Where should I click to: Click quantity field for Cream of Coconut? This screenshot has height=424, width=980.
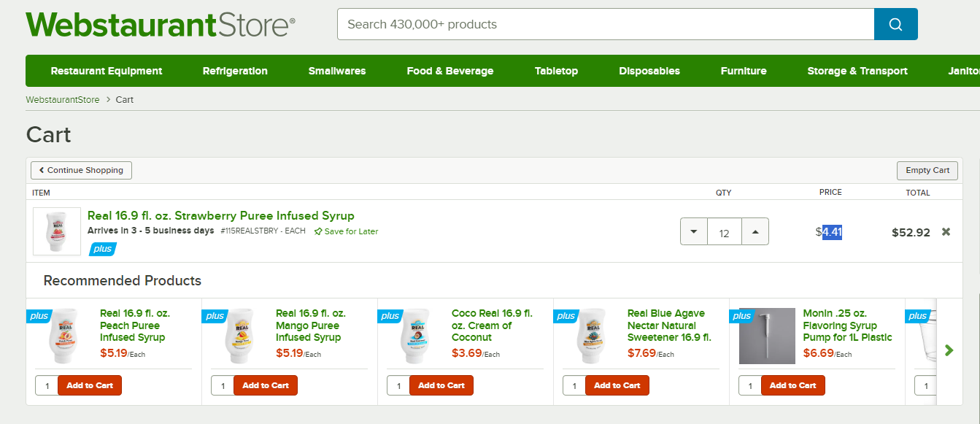[398, 385]
